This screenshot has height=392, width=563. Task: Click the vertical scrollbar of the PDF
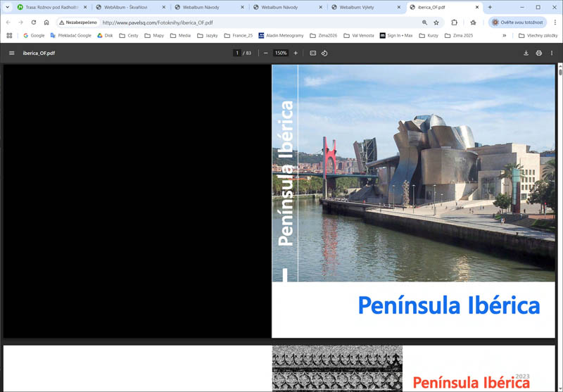pyautogui.click(x=560, y=211)
